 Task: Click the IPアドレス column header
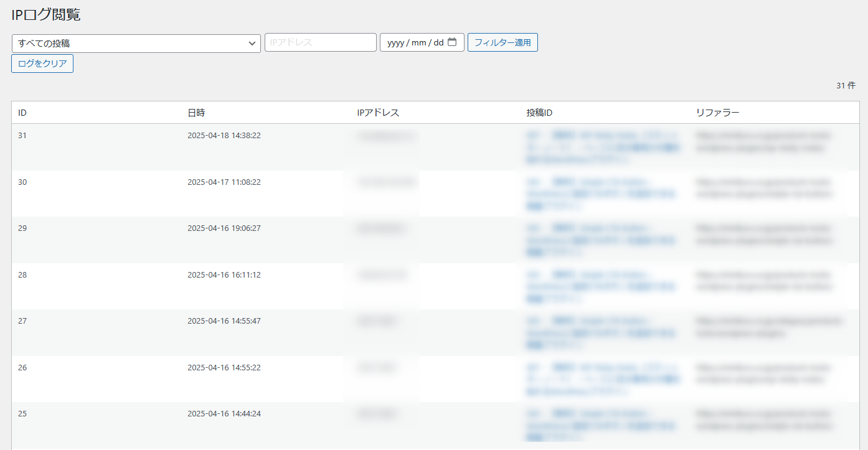click(x=378, y=113)
